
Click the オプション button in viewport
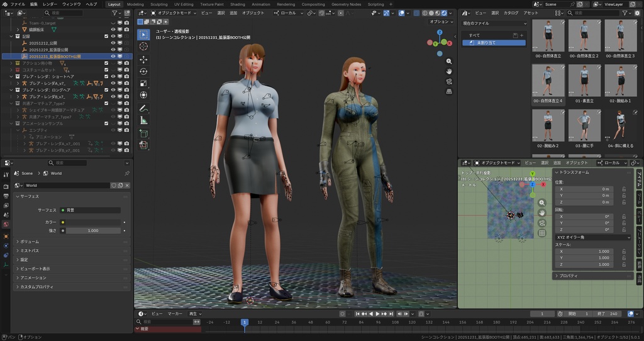coord(440,21)
